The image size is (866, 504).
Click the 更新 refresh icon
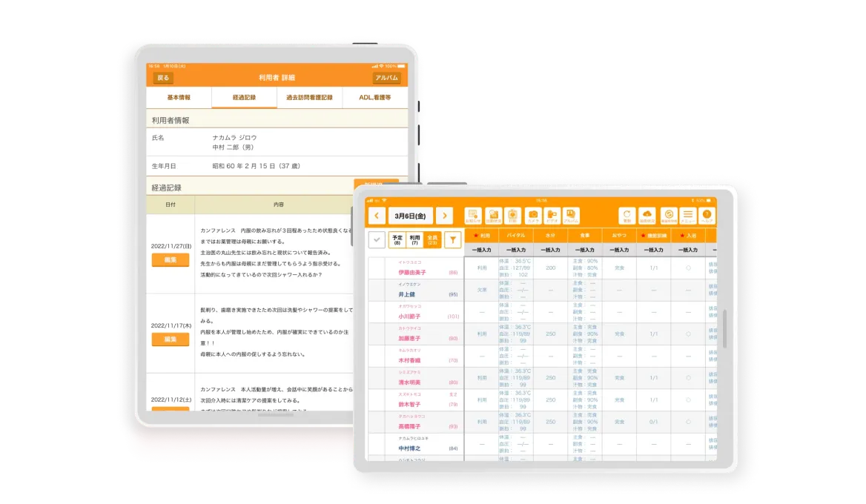pyautogui.click(x=627, y=216)
